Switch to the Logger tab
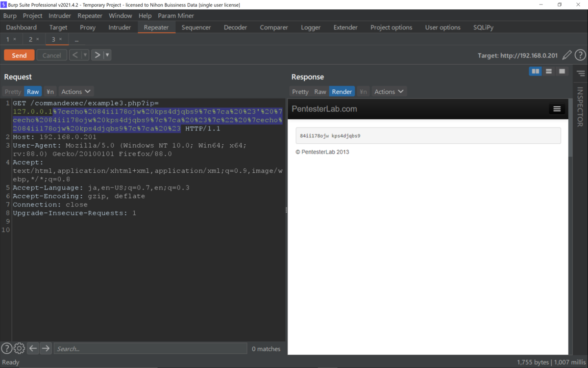This screenshot has height=368, width=588. 311,27
